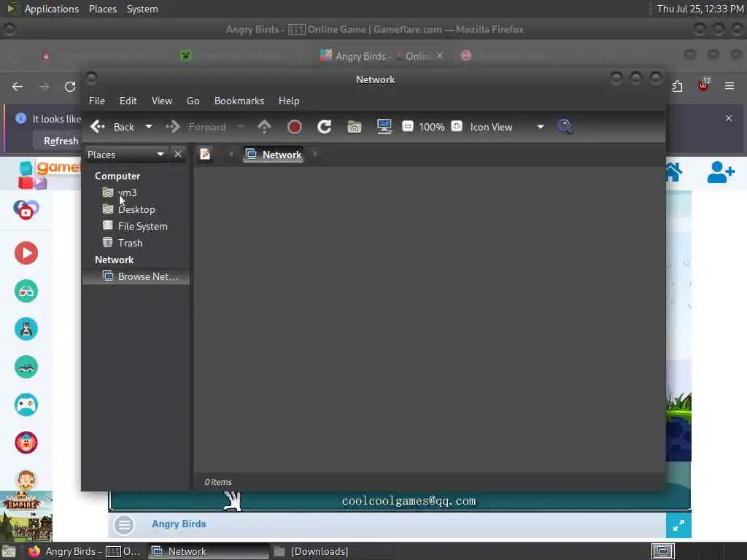Toggle text-based location entry icon
The height and width of the screenshot is (560, 747).
click(205, 155)
